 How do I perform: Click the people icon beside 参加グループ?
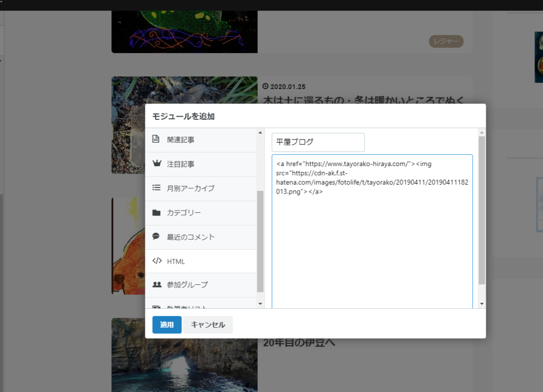tap(157, 284)
